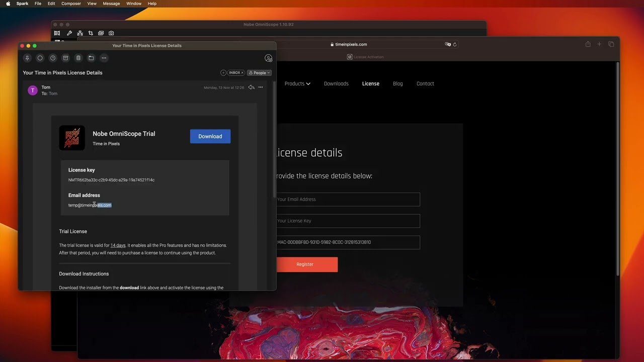The height and width of the screenshot is (362, 644).
Task: Open scopes layout icon in OmniScope toolbar
Action: 57,33
